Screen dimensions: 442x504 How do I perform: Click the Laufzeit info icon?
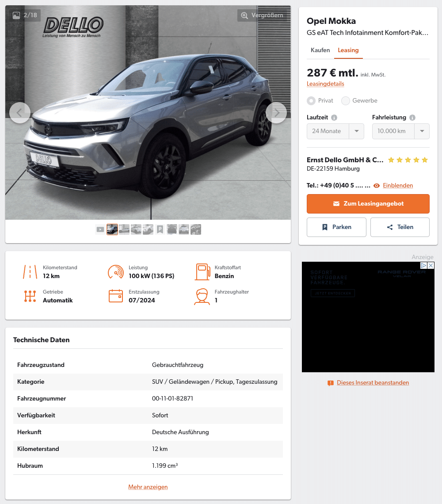334,118
